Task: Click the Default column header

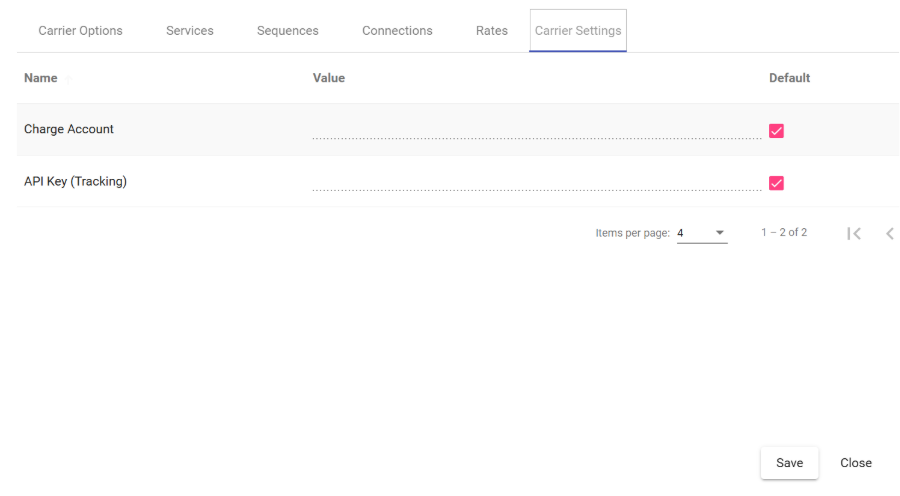Action: (x=789, y=78)
